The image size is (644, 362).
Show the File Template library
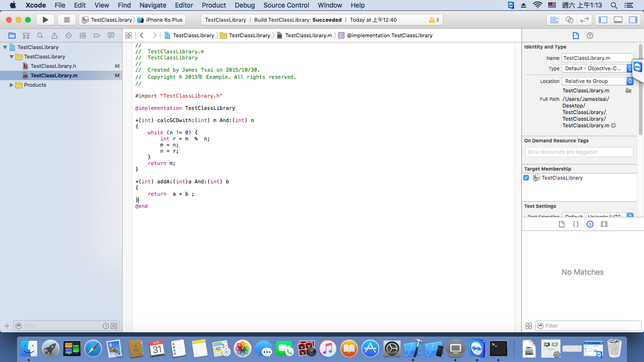[x=561, y=224]
